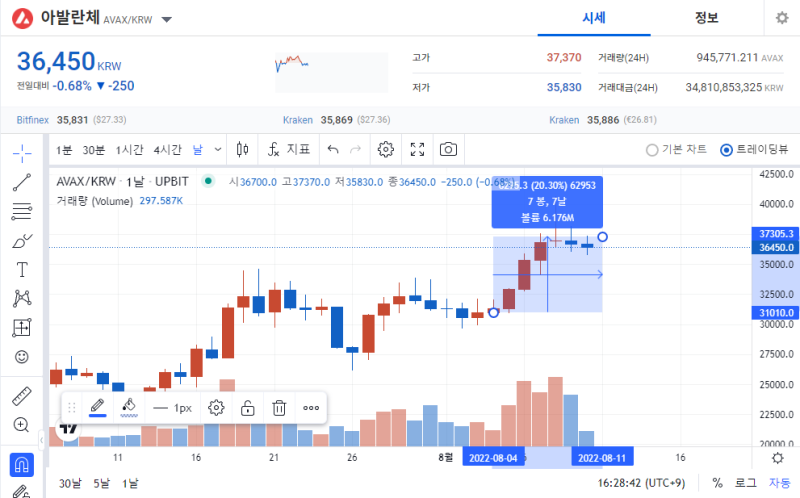Expand the timeframe dropdown chevron
The height and width of the screenshot is (498, 800).
pos(218,150)
